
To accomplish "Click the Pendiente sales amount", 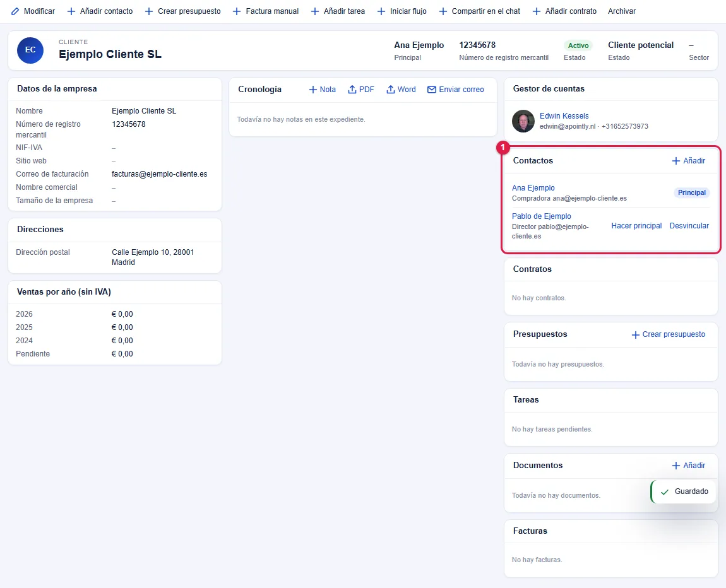I will (x=122, y=354).
